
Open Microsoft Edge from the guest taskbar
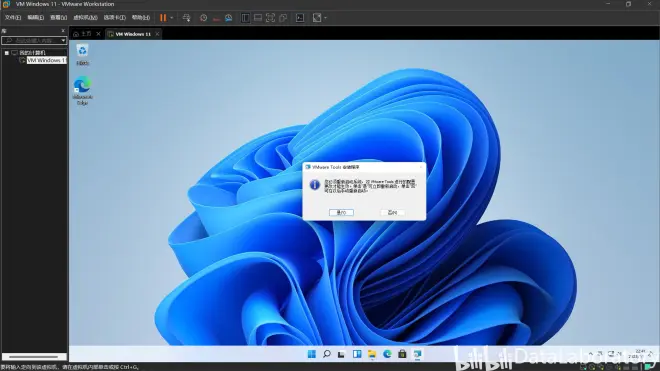[387, 354]
